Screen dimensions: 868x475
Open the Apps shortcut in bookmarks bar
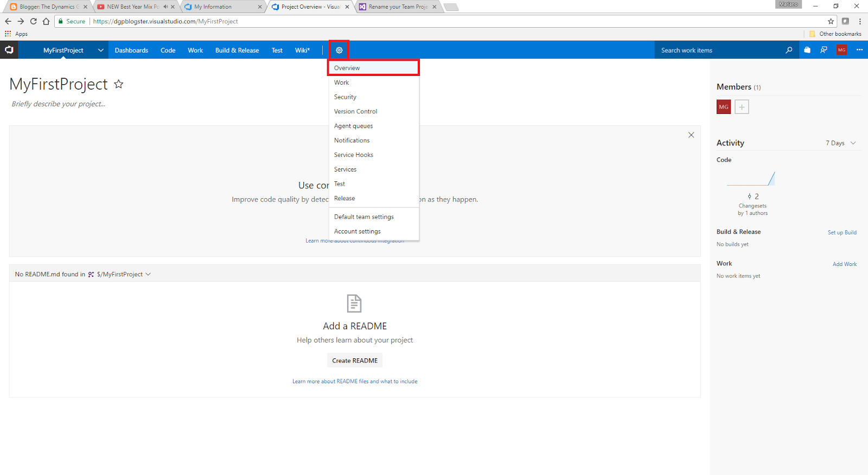click(x=16, y=34)
